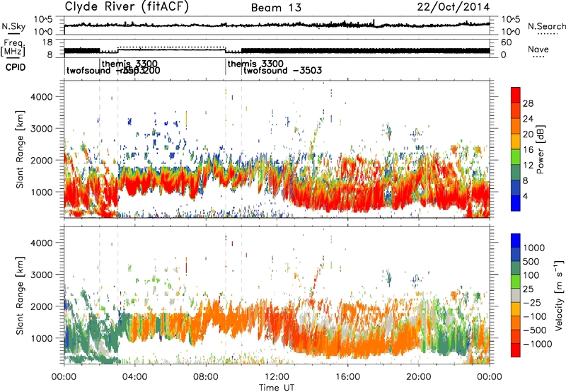This screenshot has height=392, width=566.
Task: Click "themis 3300" label near 02:00 UT
Action: pos(129,64)
